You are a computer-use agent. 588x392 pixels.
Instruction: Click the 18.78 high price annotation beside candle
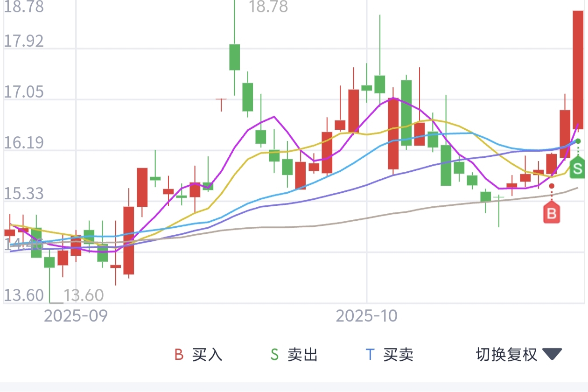tap(268, 7)
